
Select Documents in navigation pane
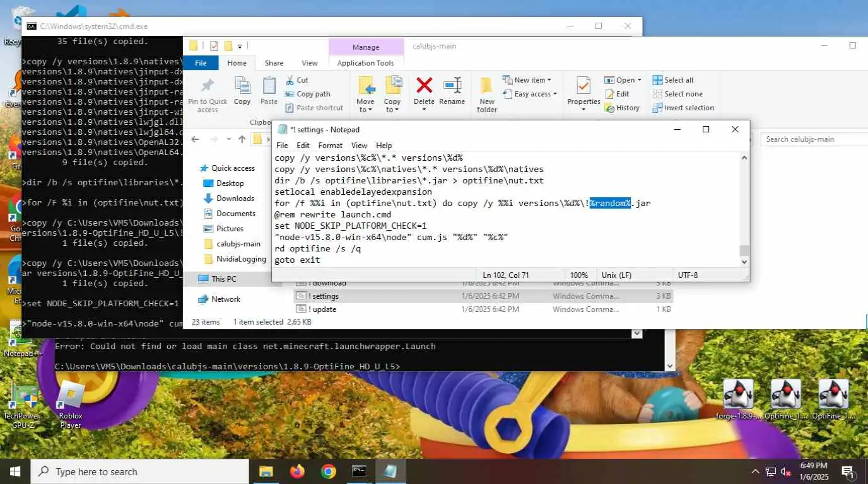click(x=236, y=214)
